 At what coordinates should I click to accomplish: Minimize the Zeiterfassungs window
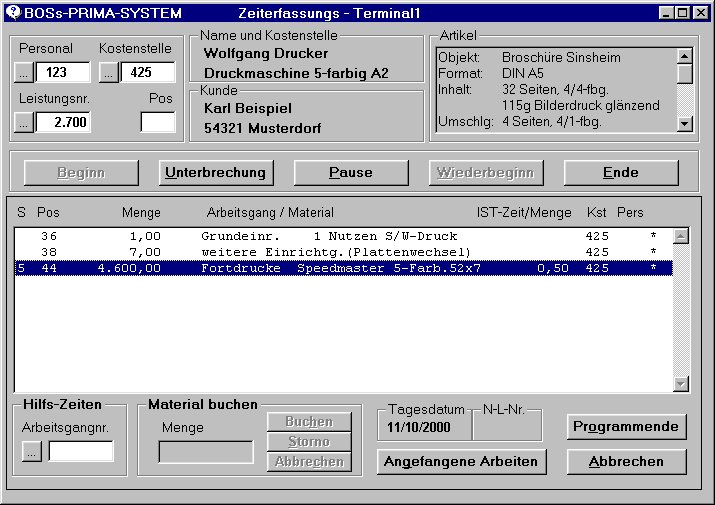(666, 13)
